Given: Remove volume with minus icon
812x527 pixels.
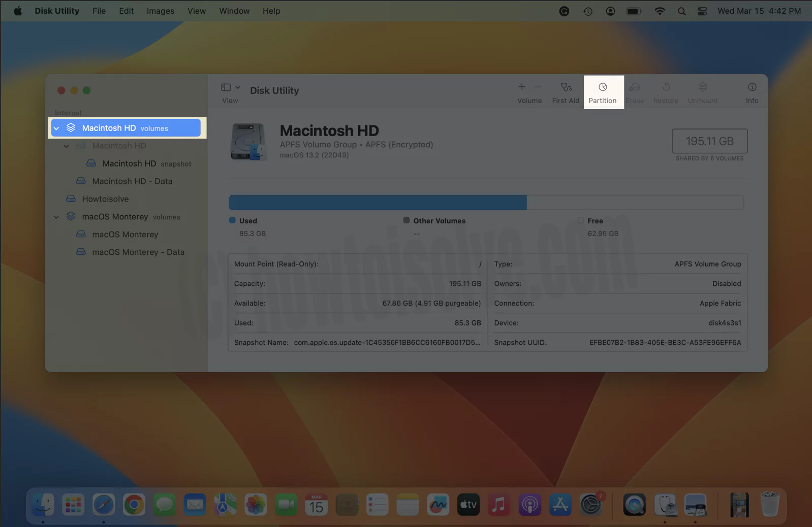Looking at the screenshot, I should 538,87.
